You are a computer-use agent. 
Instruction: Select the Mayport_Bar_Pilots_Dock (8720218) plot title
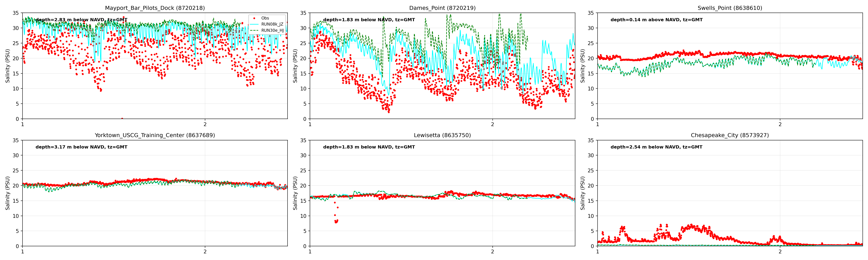click(x=155, y=8)
